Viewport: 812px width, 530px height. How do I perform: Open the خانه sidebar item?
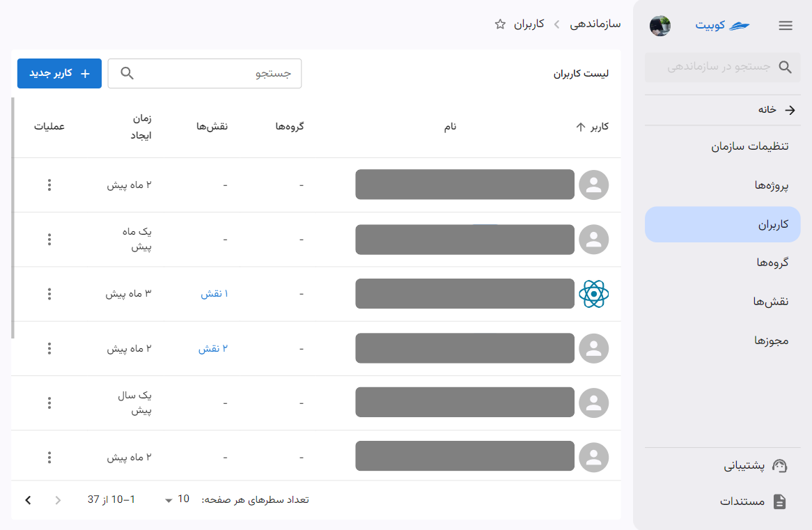point(722,110)
